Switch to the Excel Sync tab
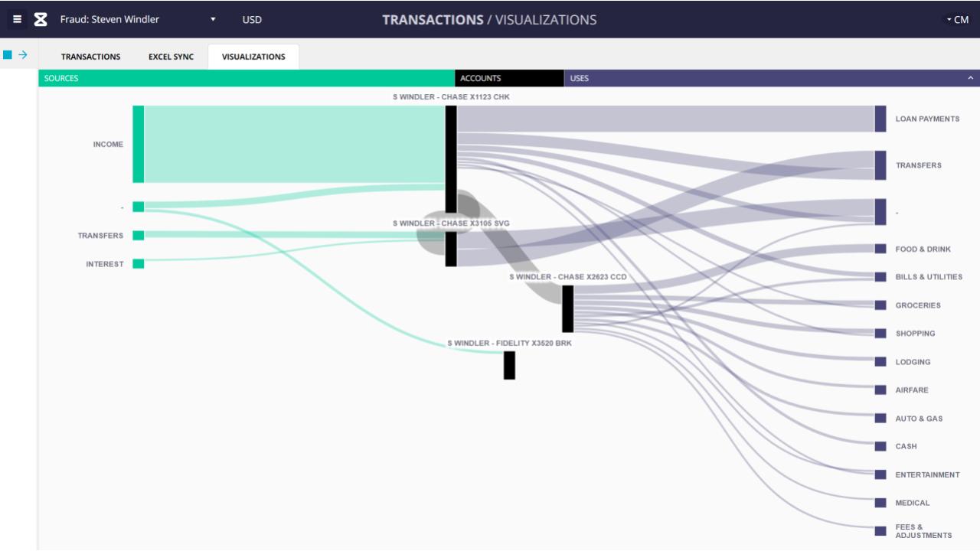 click(171, 57)
